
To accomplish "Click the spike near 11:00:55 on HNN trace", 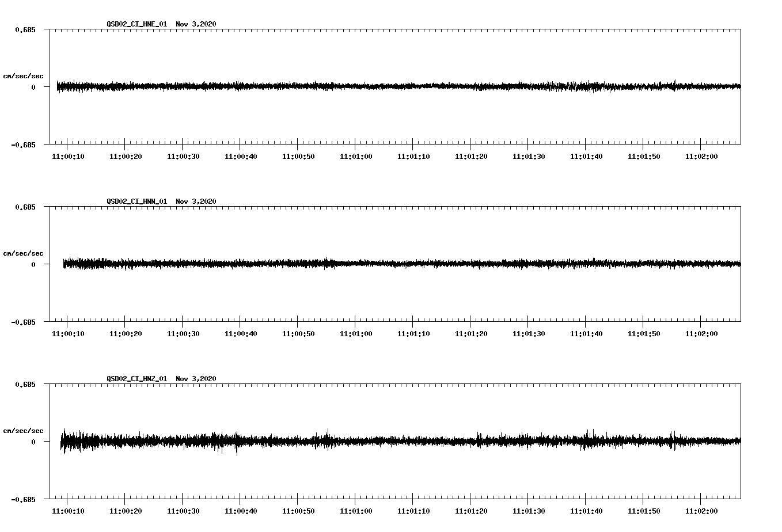I will click(328, 259).
